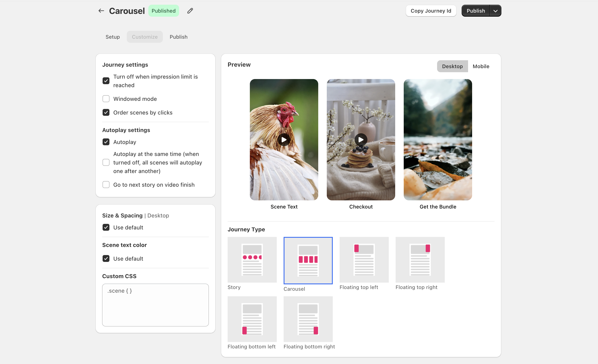This screenshot has height=364, width=598.
Task: Select the Floating bottom left layout icon
Action: point(252,319)
